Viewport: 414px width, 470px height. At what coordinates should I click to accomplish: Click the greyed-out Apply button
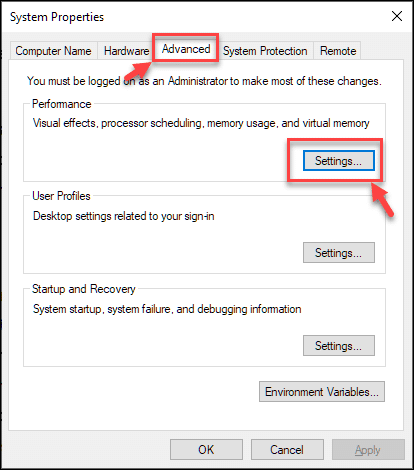[x=368, y=450]
